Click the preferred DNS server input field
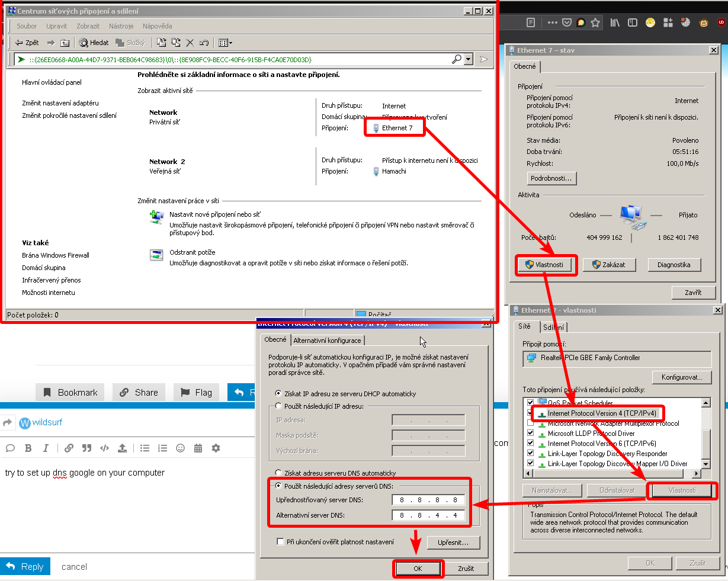Image resolution: width=728 pixels, height=581 pixels. coord(428,500)
